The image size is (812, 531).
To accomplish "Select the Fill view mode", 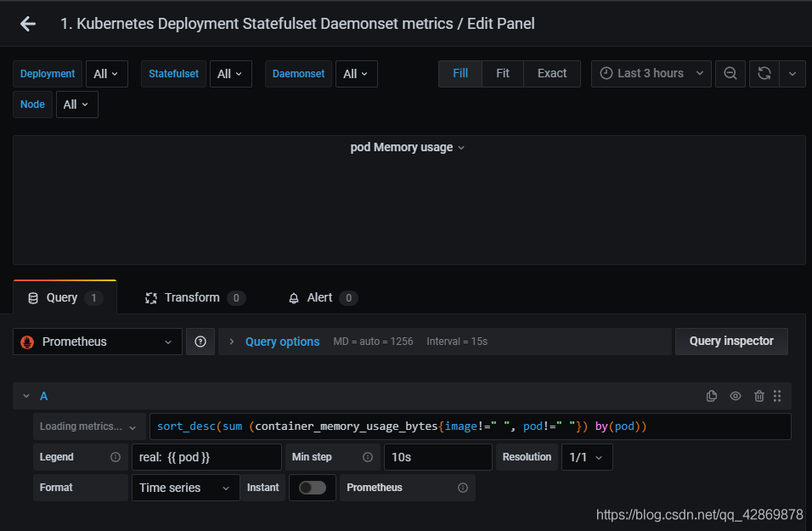I will 460,74.
